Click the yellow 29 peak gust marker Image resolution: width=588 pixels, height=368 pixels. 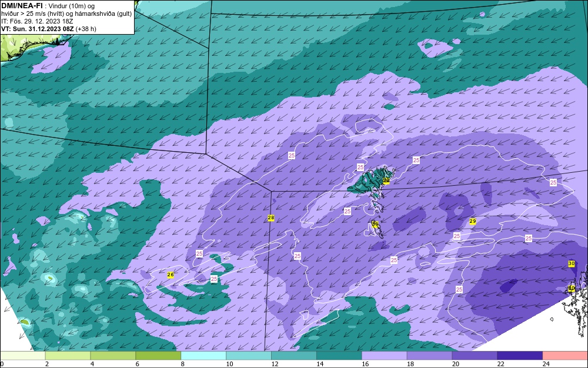click(473, 222)
